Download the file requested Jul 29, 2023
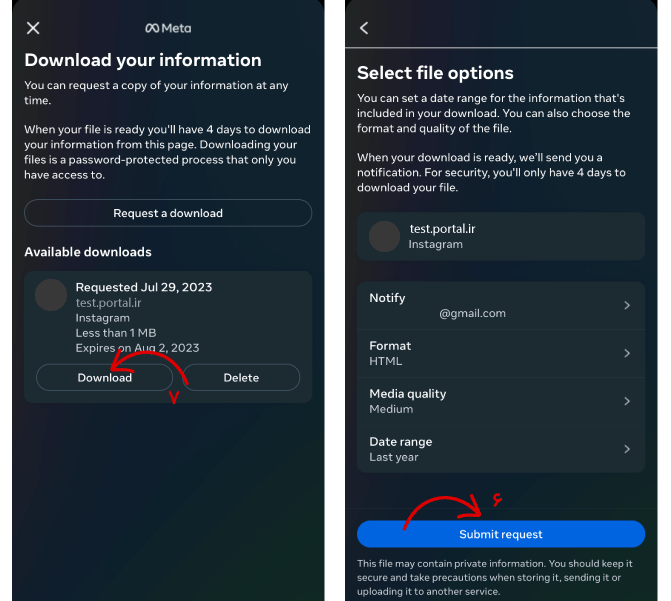 pyautogui.click(x=104, y=378)
